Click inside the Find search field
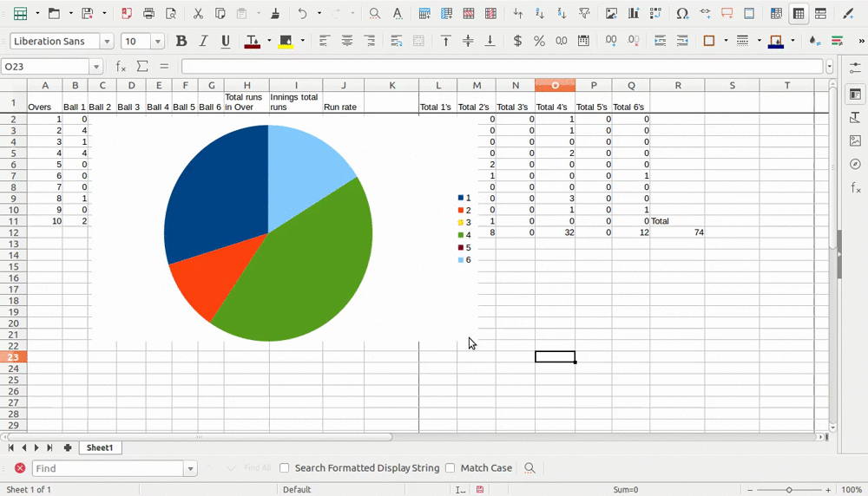This screenshot has width=868, height=496. (x=108, y=468)
